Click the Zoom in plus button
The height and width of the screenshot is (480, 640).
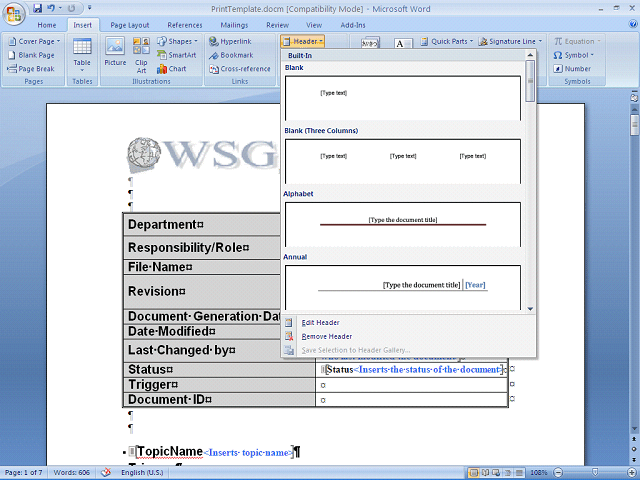coord(632,472)
